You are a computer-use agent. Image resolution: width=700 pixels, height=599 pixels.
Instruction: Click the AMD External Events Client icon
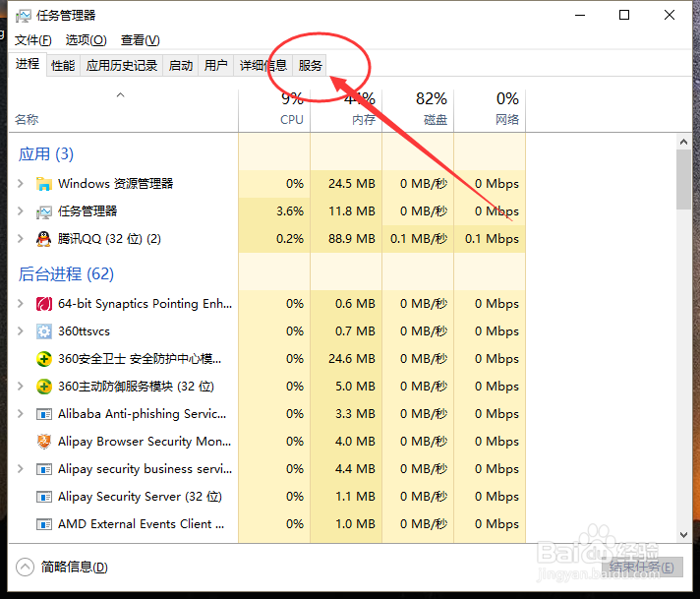tap(43, 524)
